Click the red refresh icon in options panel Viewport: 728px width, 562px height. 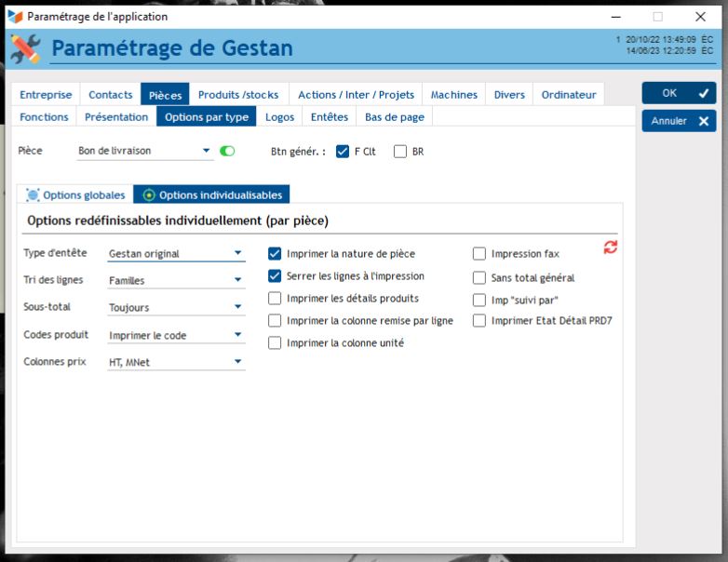coord(611,247)
